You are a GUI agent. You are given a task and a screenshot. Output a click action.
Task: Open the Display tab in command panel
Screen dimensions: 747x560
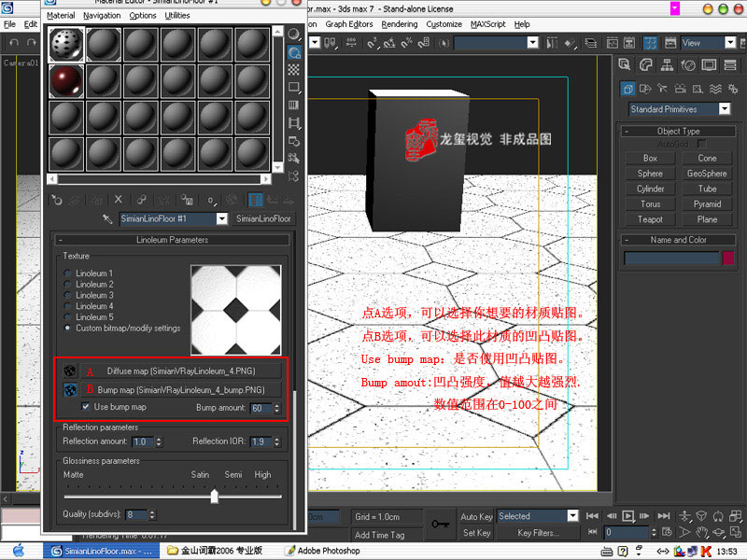pyautogui.click(x=709, y=64)
